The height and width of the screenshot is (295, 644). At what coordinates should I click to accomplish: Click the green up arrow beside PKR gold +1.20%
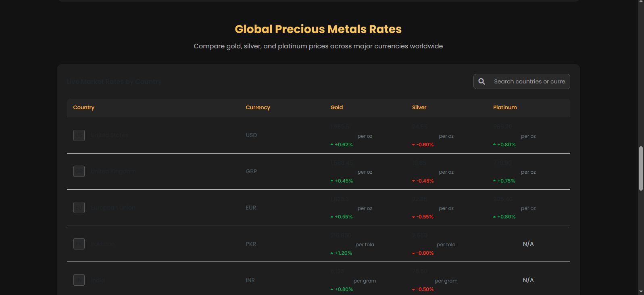pos(332,253)
